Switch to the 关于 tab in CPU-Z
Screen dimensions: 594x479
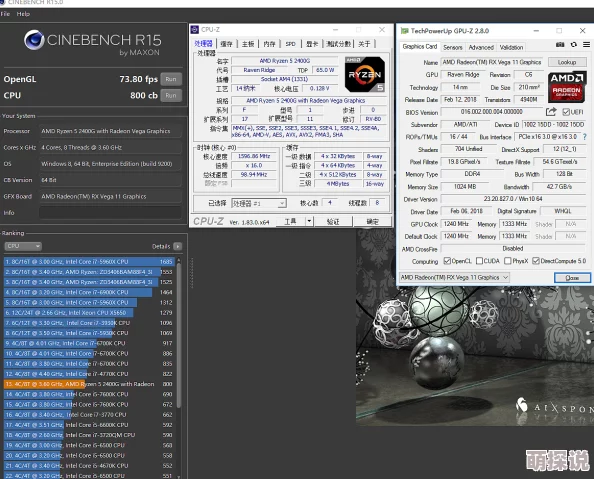tap(364, 44)
